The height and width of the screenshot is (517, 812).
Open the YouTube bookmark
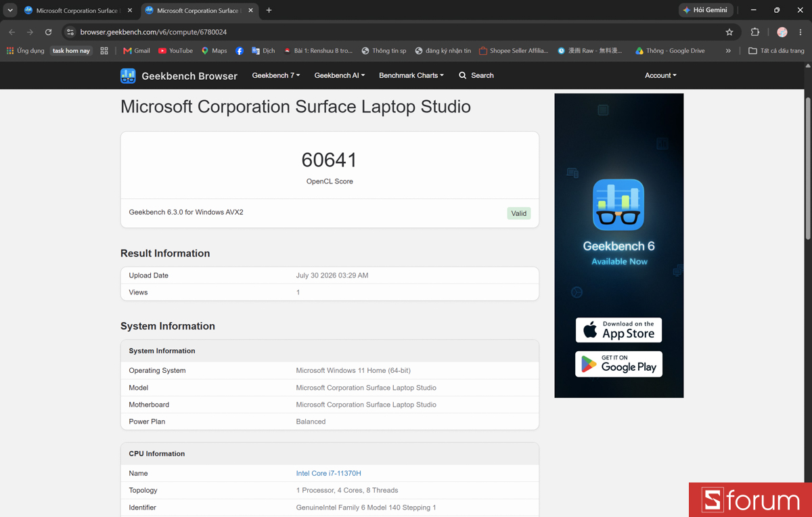(x=175, y=51)
